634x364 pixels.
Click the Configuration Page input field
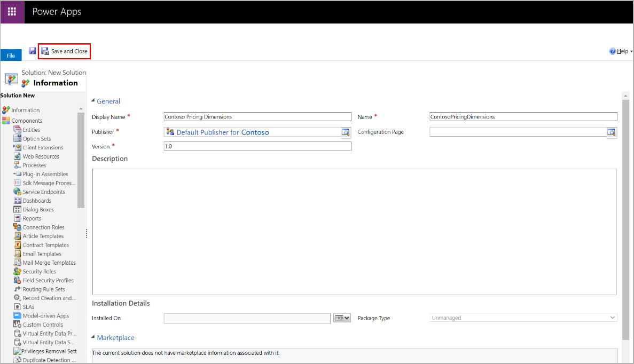point(518,132)
